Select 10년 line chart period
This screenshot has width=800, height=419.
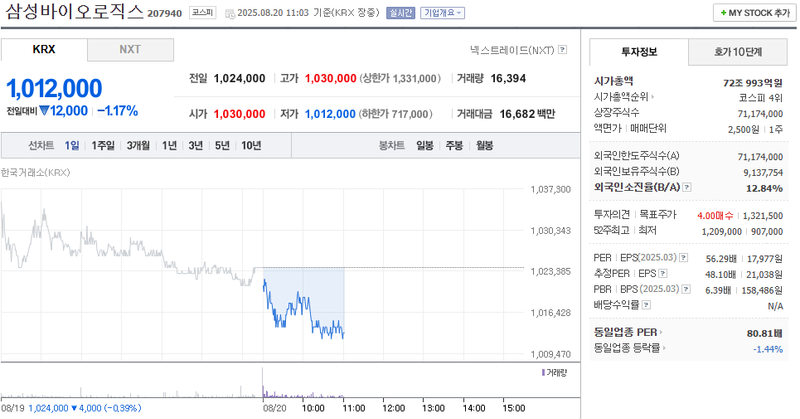coord(251,145)
